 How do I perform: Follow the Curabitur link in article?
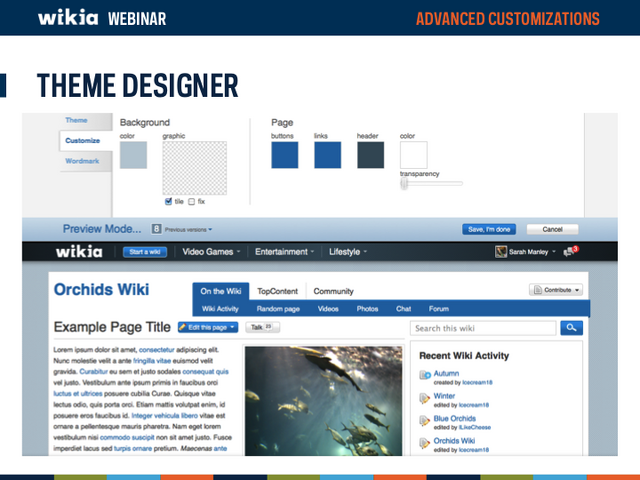click(x=93, y=371)
